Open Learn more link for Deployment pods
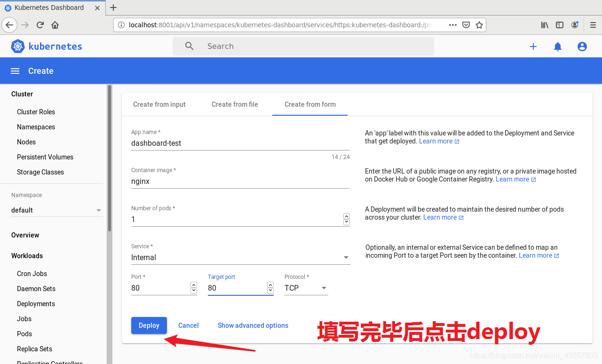Image resolution: width=602 pixels, height=364 pixels. click(444, 217)
